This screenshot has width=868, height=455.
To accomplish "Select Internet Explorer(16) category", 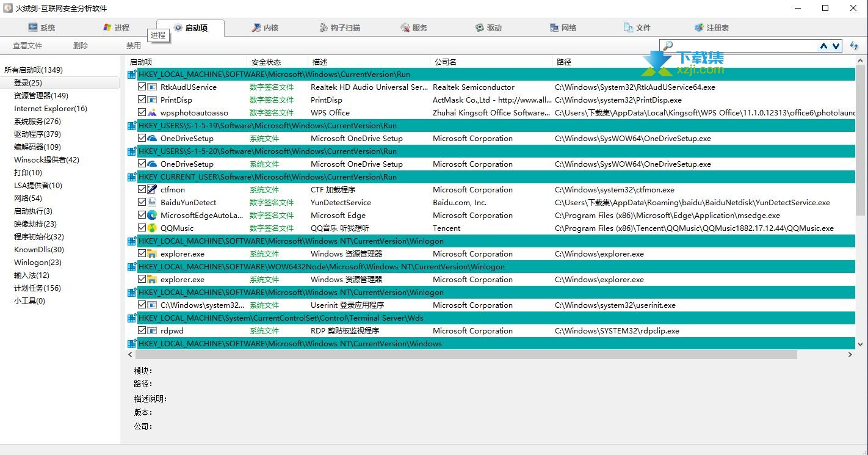I will pos(51,108).
